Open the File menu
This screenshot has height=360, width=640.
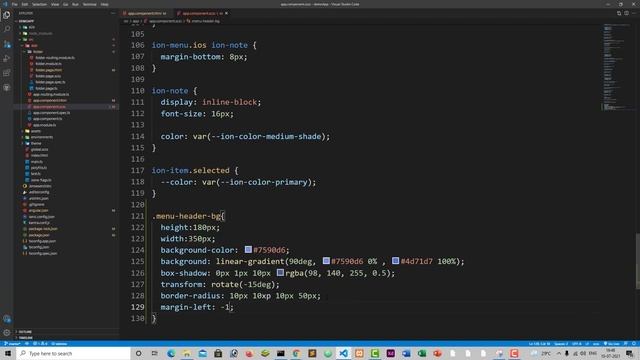pos(15,4)
